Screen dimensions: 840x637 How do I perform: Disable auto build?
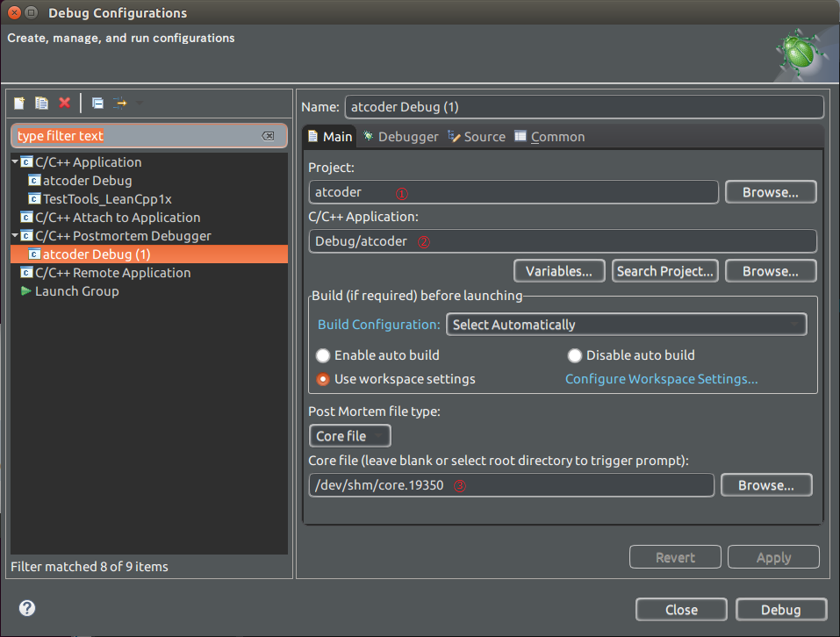pyautogui.click(x=575, y=355)
